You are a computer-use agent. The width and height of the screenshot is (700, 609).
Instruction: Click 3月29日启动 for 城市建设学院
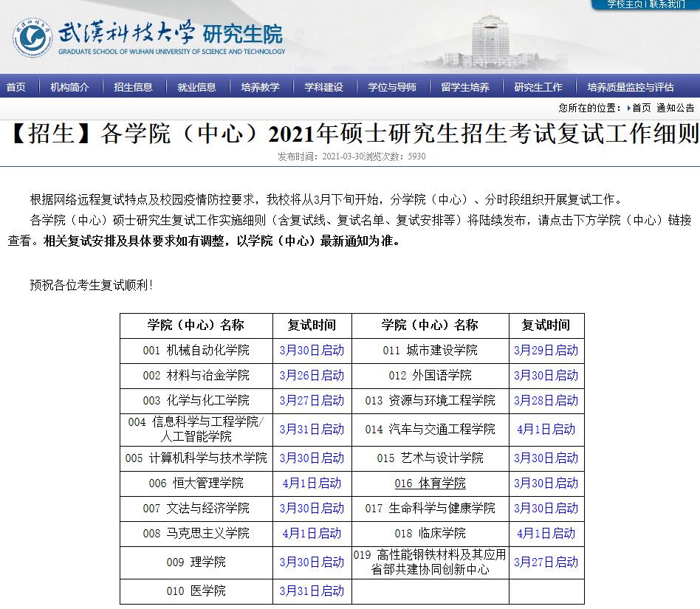[546, 351]
